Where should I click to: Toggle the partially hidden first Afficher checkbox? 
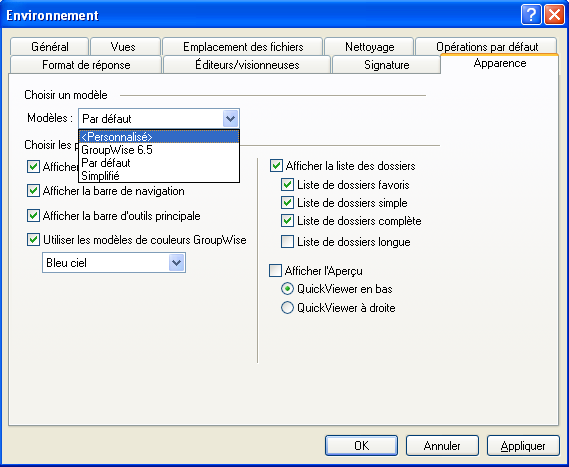(x=33, y=167)
